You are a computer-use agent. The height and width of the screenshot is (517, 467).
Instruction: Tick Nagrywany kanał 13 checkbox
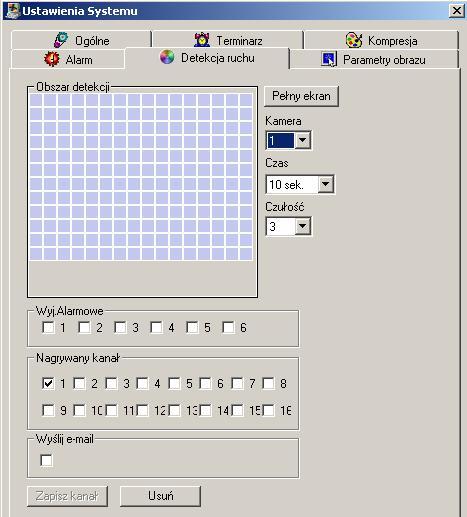174,410
